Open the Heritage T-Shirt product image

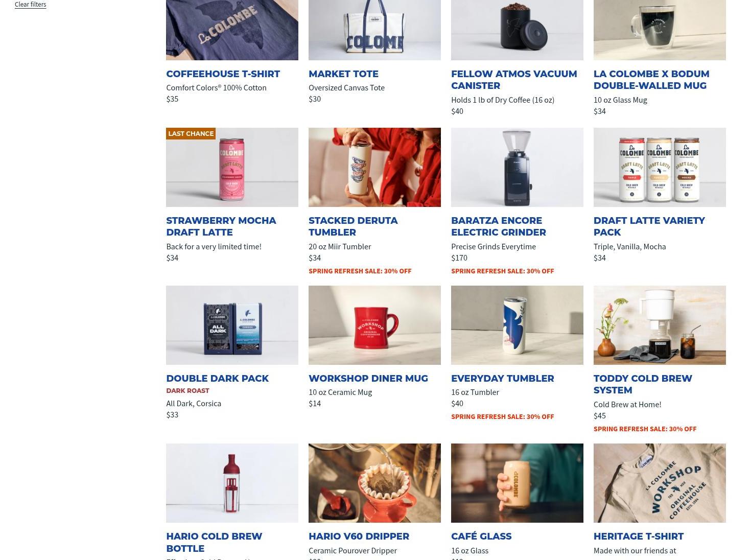660,483
